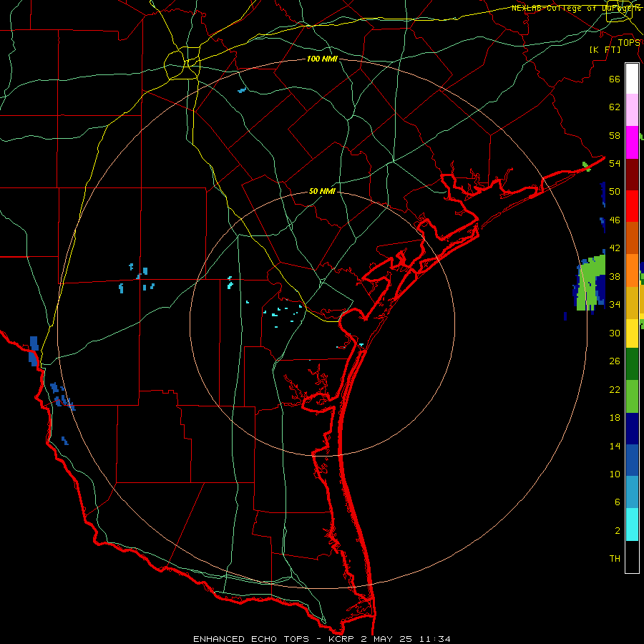Viewport: 644px width, 644px height.
Task: Click the cyan legend swatch
Action: point(632,525)
